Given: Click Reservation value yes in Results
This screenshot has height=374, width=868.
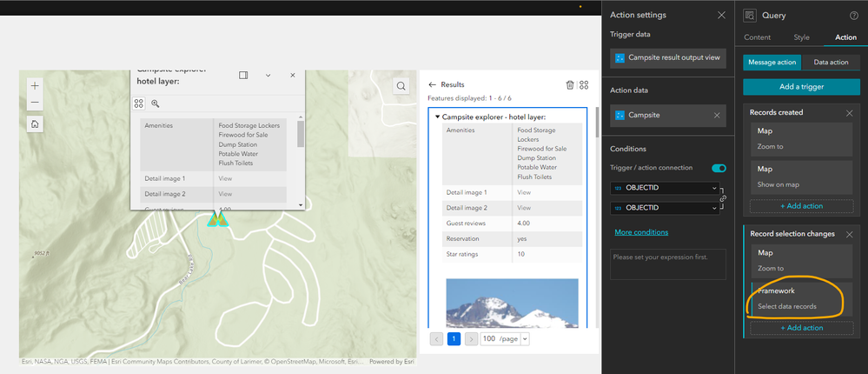Looking at the screenshot, I should tap(522, 239).
